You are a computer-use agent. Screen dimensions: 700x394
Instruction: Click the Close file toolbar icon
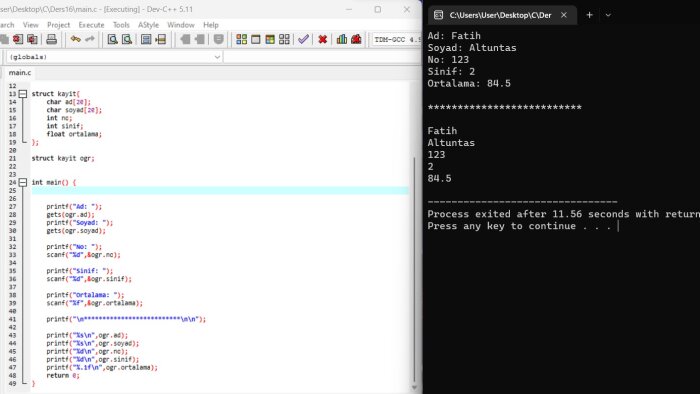point(18,39)
